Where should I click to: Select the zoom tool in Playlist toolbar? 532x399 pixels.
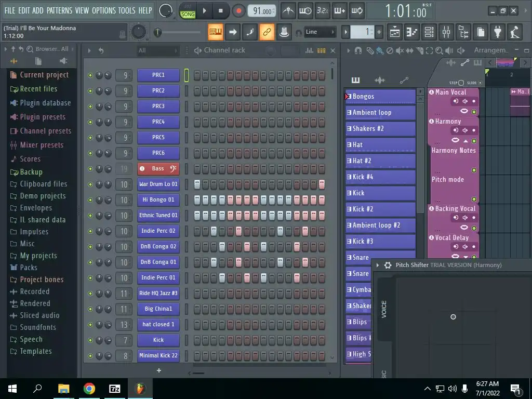coord(439,50)
